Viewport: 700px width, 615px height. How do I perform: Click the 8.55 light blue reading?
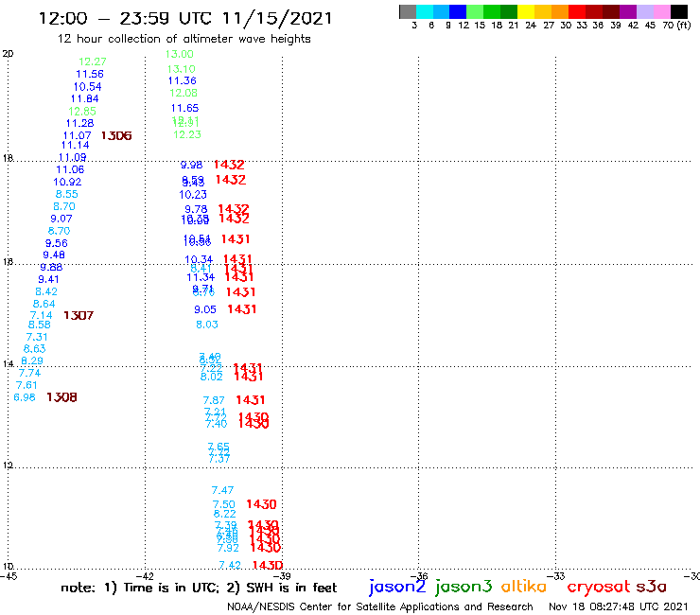pyautogui.click(x=66, y=194)
